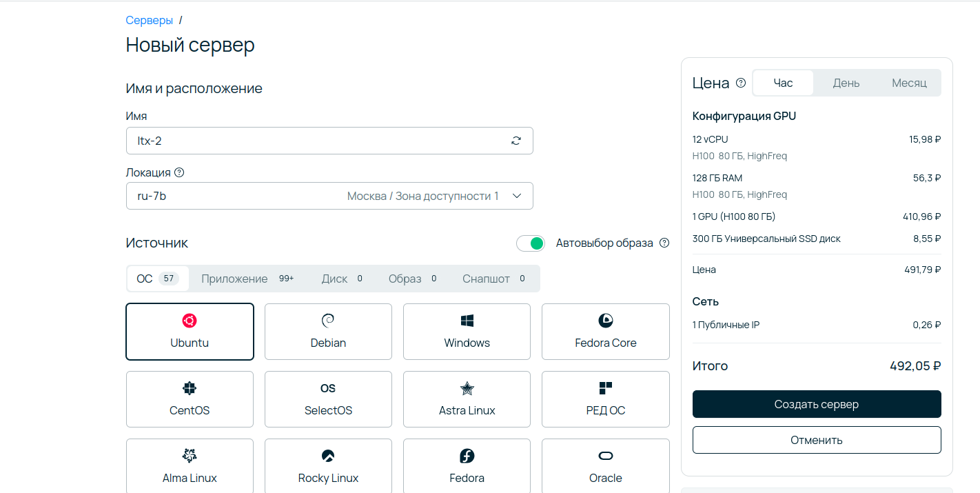980x493 pixels.
Task: Click the help icon next to Цена
Action: 741,83
